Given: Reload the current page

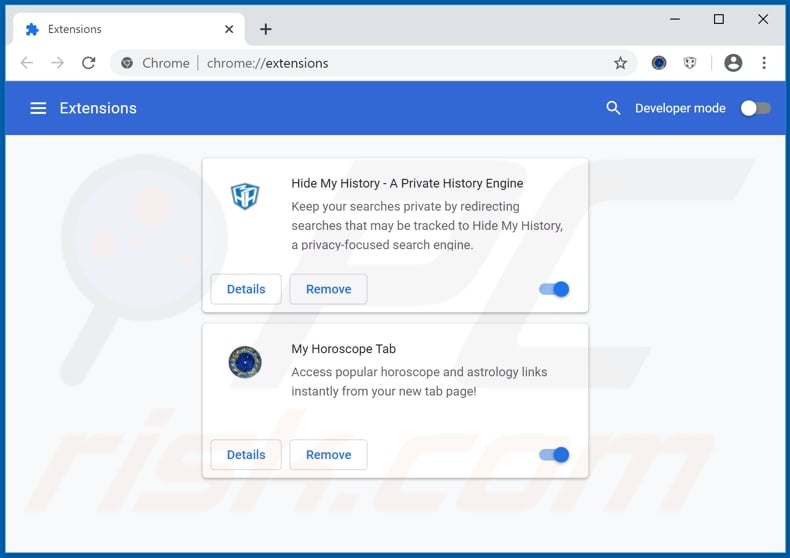Looking at the screenshot, I should tap(89, 63).
